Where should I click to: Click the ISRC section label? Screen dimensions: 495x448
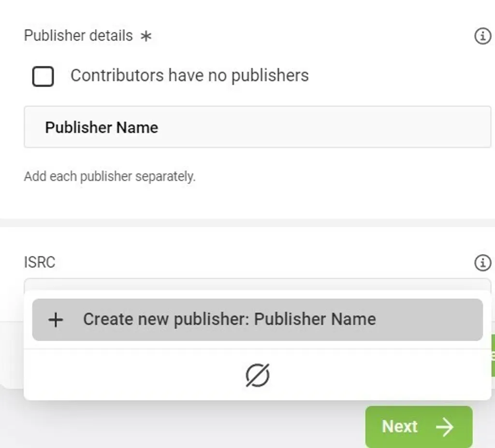(x=40, y=262)
